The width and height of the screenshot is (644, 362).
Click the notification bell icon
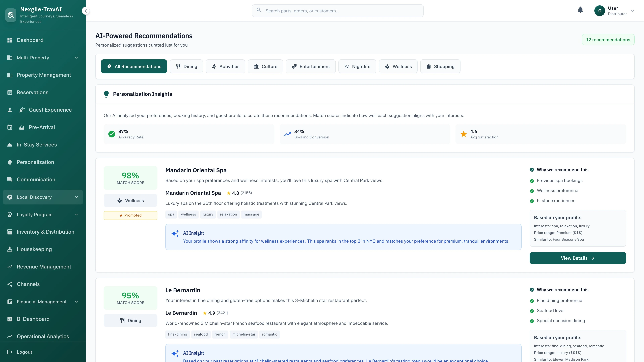pos(580,10)
